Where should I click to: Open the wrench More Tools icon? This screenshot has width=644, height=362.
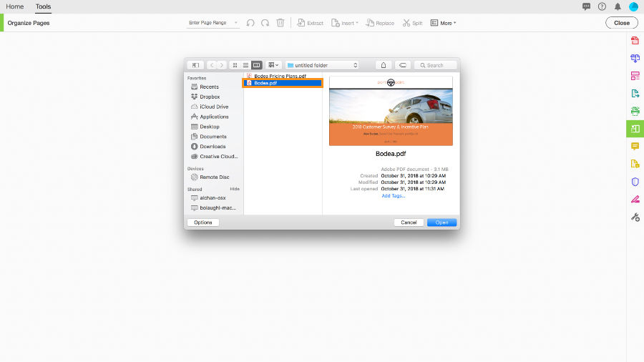point(635,217)
